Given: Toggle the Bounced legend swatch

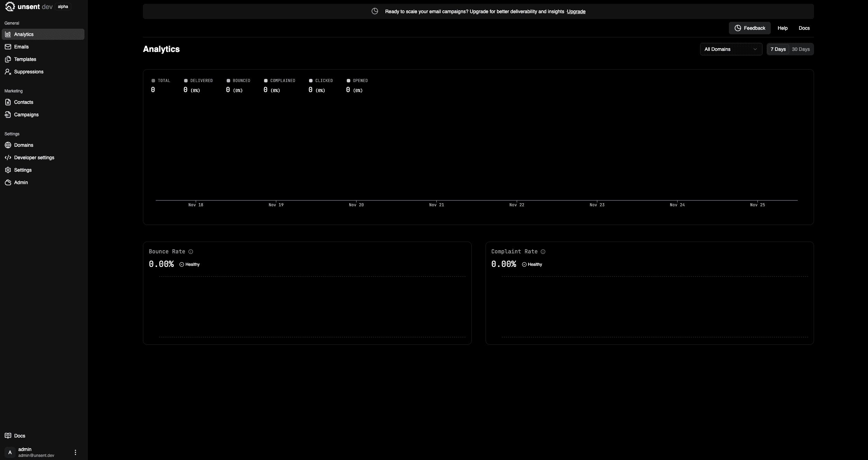Looking at the screenshot, I should click(x=228, y=81).
